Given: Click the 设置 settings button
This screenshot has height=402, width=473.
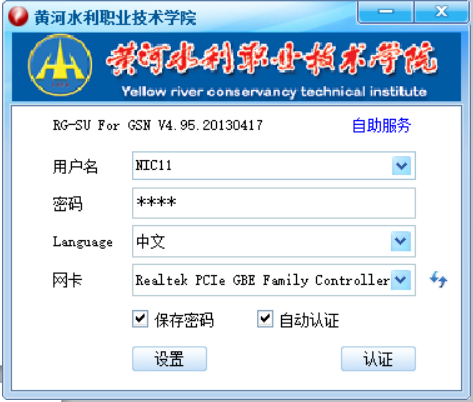Looking at the screenshot, I should click(169, 359).
